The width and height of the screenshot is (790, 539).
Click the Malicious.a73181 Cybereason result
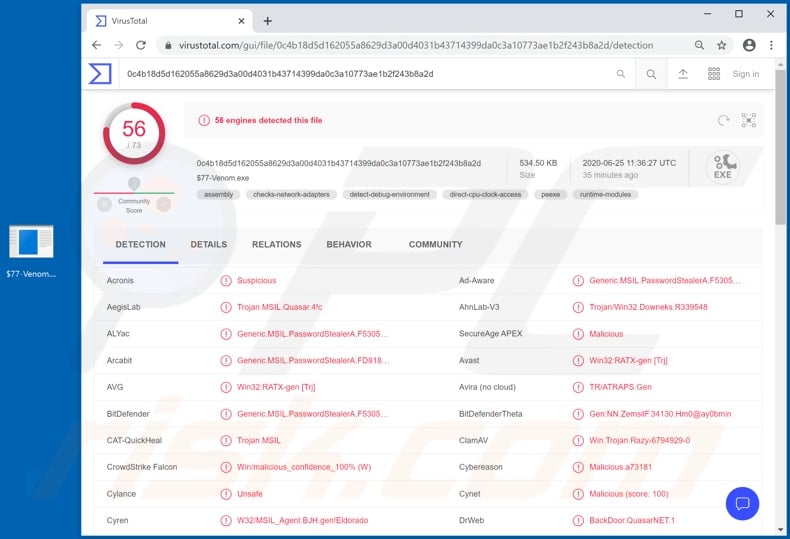(x=620, y=467)
